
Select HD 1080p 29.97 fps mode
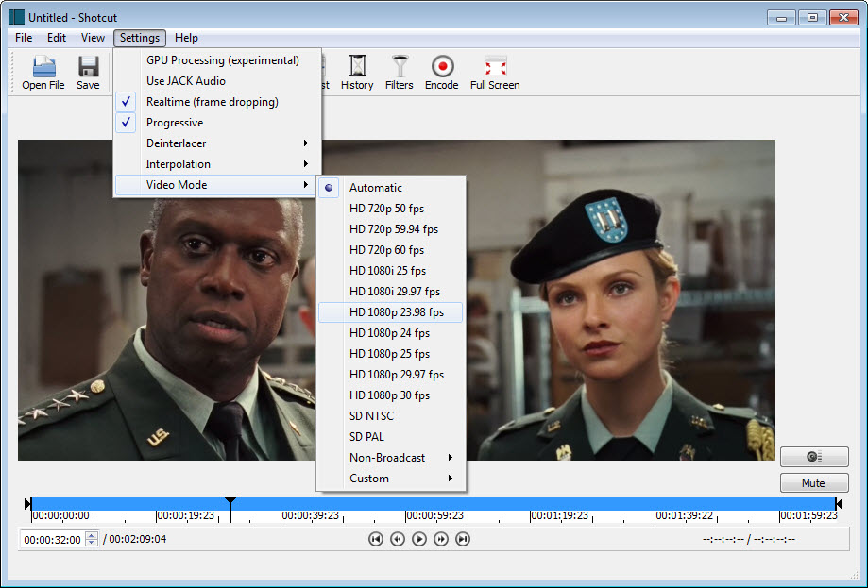(391, 375)
